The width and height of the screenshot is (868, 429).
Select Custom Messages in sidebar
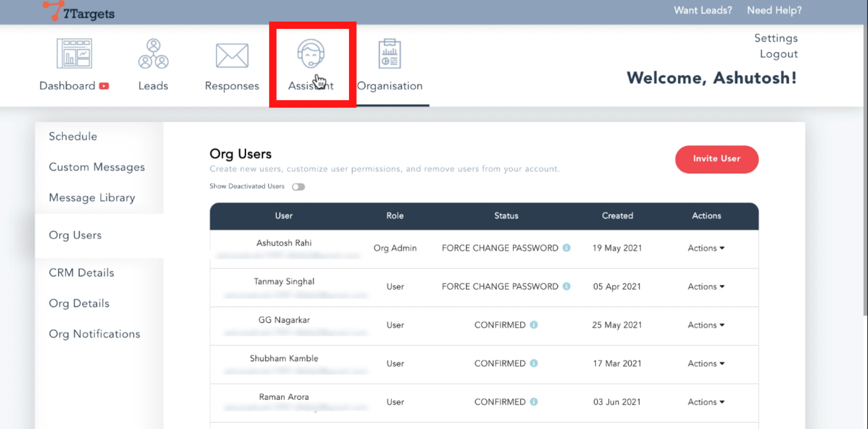pos(97,167)
